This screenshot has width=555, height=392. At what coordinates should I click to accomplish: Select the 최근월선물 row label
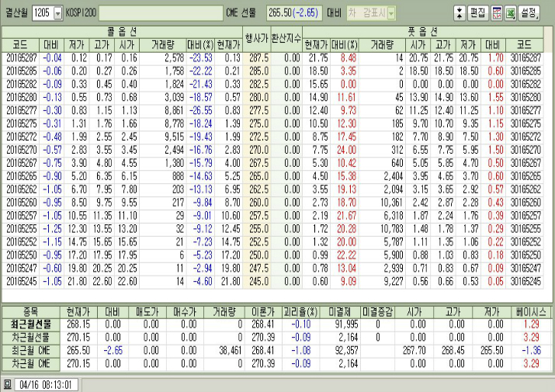click(x=29, y=321)
